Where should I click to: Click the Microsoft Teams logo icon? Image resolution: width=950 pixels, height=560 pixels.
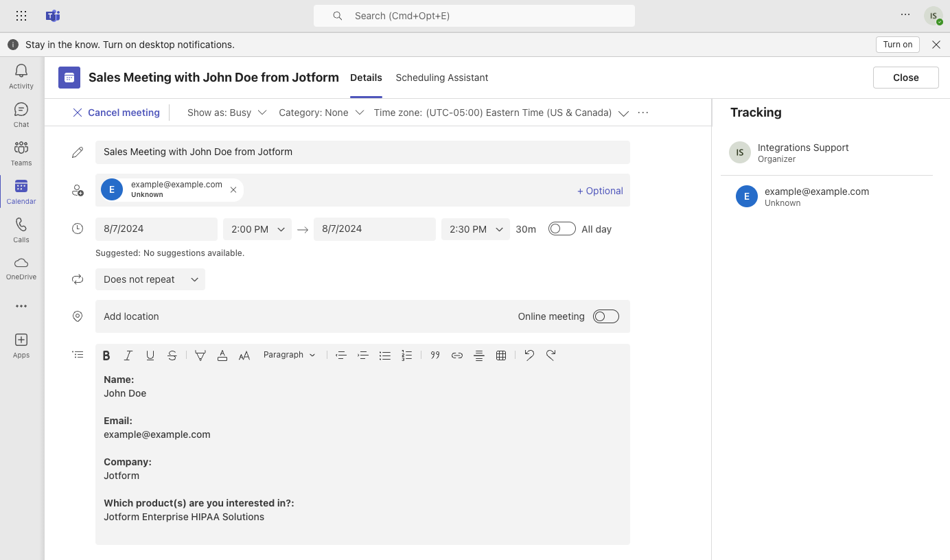pos(53,16)
